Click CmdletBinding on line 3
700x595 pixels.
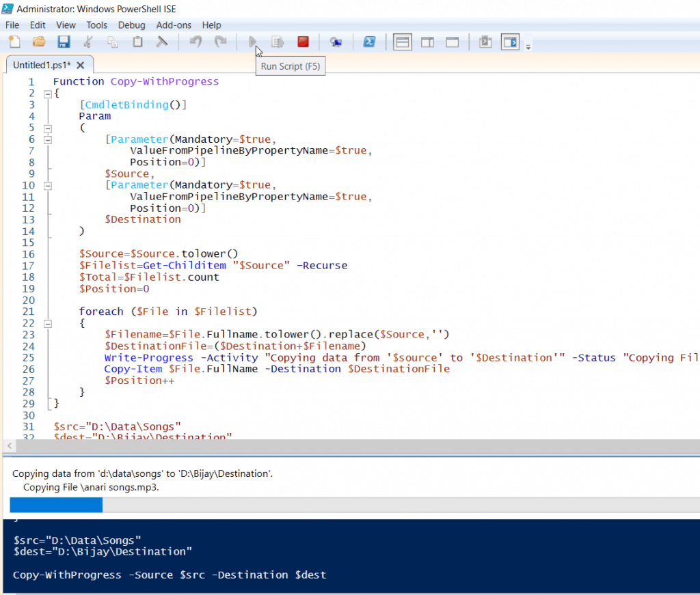click(x=126, y=105)
